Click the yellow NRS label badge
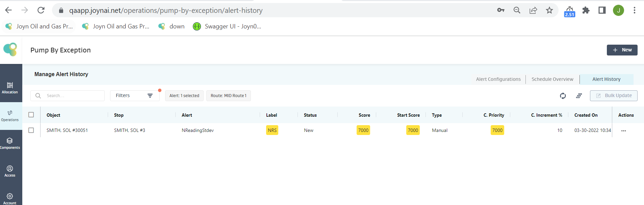The height and width of the screenshot is (205, 644). [x=272, y=130]
